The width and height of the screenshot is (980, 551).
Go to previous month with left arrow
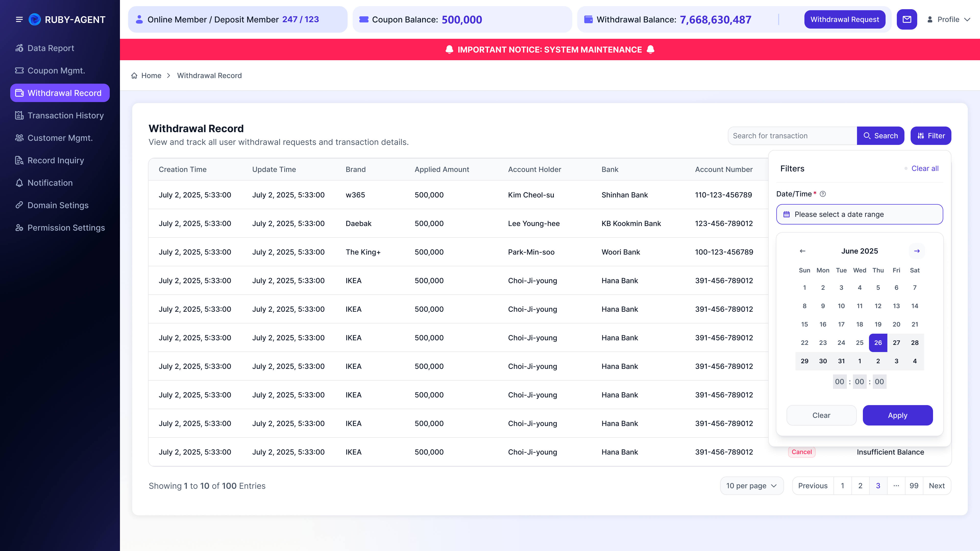point(803,251)
